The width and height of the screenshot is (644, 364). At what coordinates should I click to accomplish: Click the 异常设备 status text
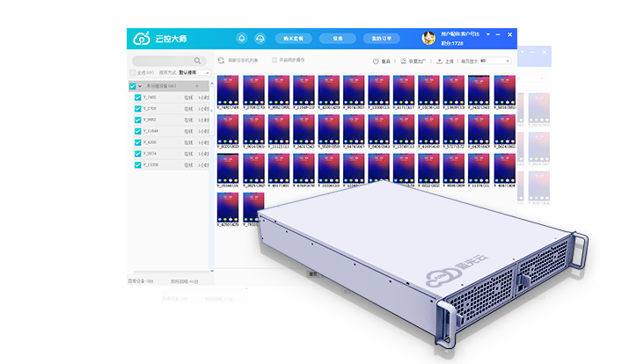[141, 281]
